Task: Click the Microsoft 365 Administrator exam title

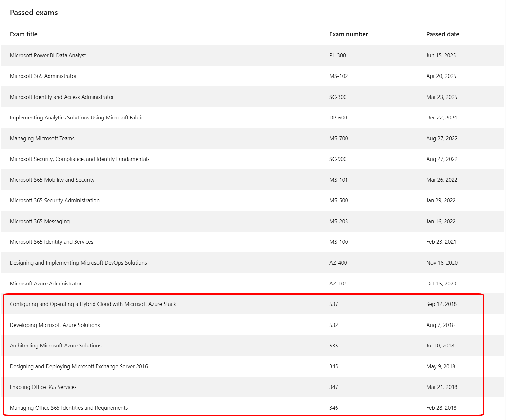Action: (x=43, y=76)
